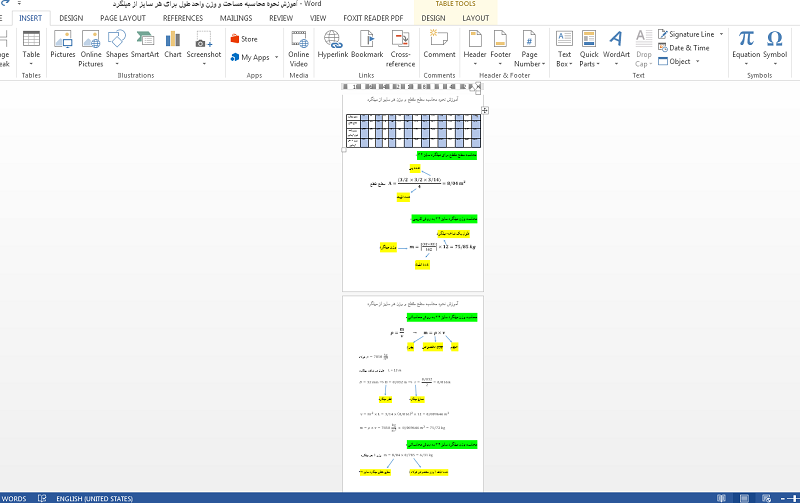Switch to Print Layout view

click(744, 498)
